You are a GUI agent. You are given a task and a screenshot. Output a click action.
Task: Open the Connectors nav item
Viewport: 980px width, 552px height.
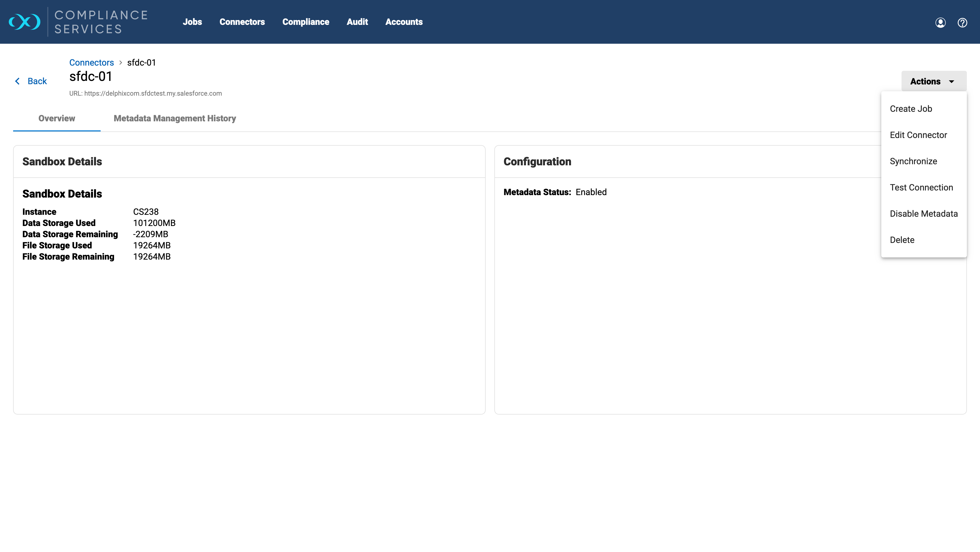(242, 22)
